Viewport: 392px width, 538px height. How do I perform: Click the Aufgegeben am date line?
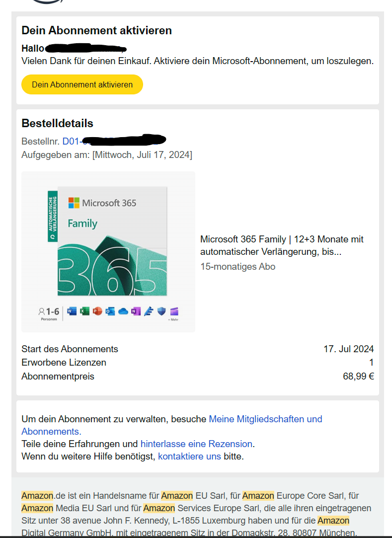[x=107, y=155]
